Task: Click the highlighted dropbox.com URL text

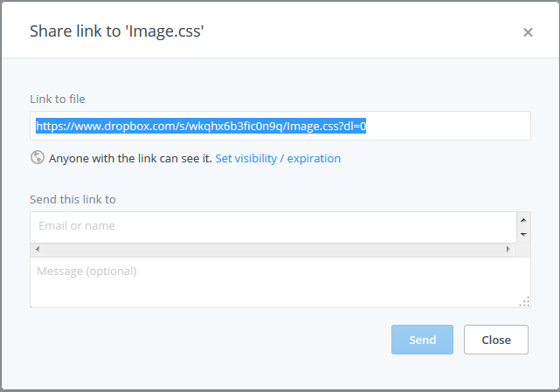Action: [x=201, y=126]
